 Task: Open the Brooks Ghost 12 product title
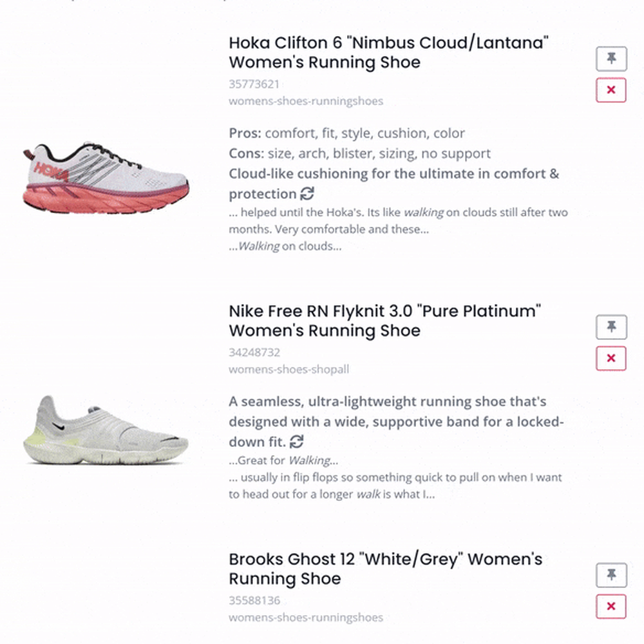tap(385, 569)
